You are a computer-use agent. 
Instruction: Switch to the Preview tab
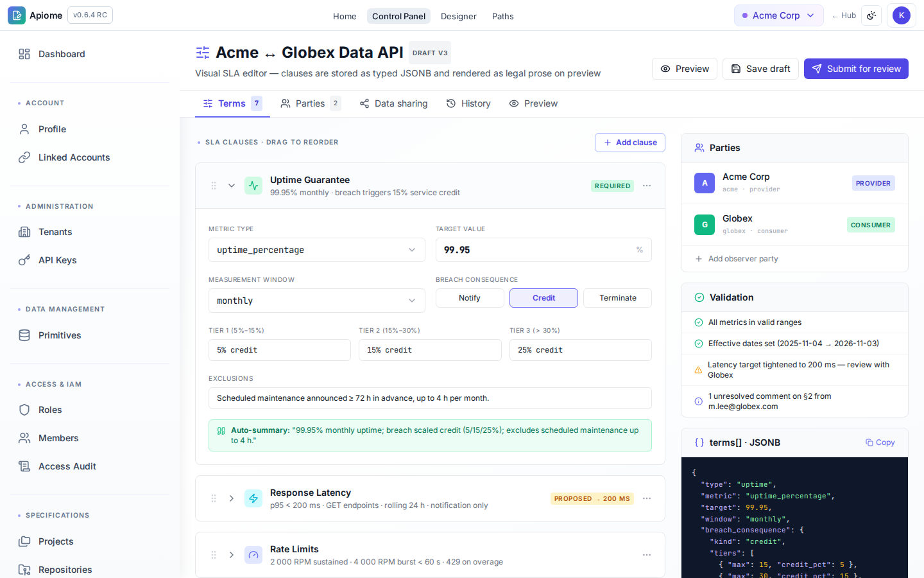point(533,103)
